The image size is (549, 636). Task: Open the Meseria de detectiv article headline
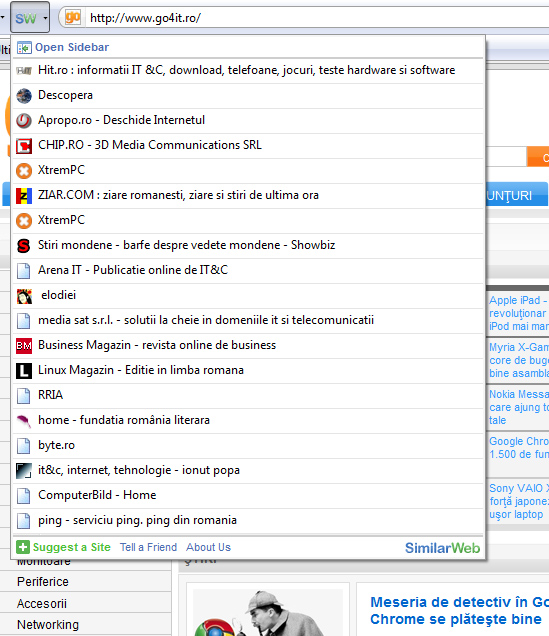tap(459, 610)
